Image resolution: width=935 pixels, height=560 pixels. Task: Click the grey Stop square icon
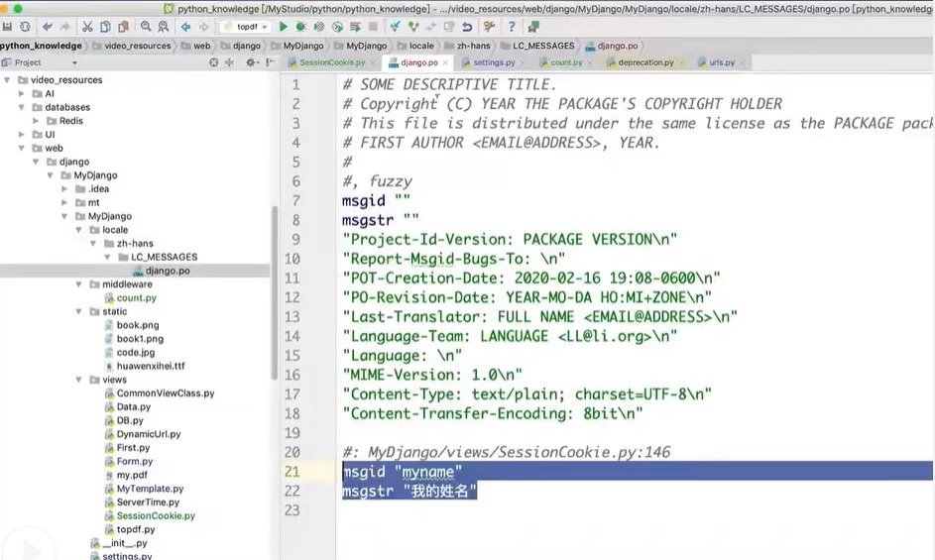[373, 27]
